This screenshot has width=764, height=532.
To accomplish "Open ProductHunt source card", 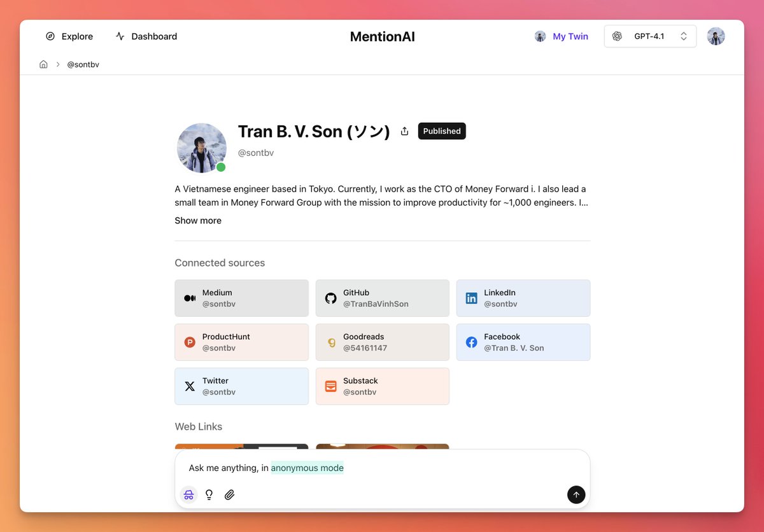I will [x=241, y=342].
